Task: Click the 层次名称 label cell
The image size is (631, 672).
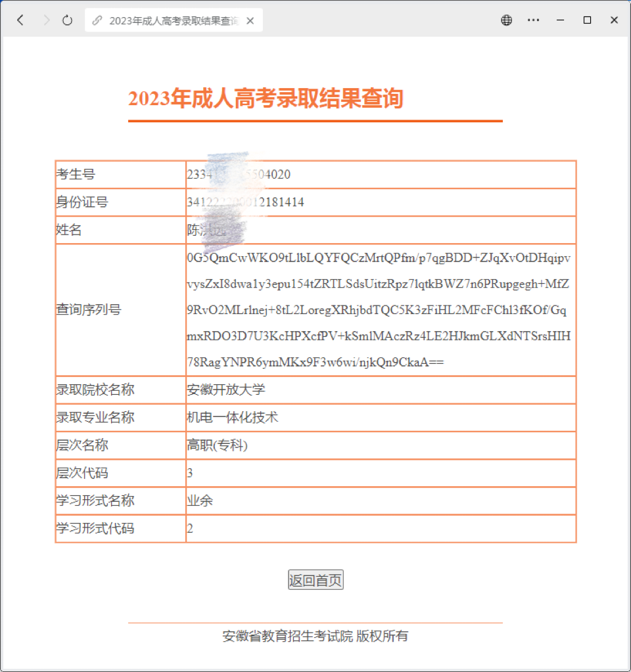Action: [120, 445]
